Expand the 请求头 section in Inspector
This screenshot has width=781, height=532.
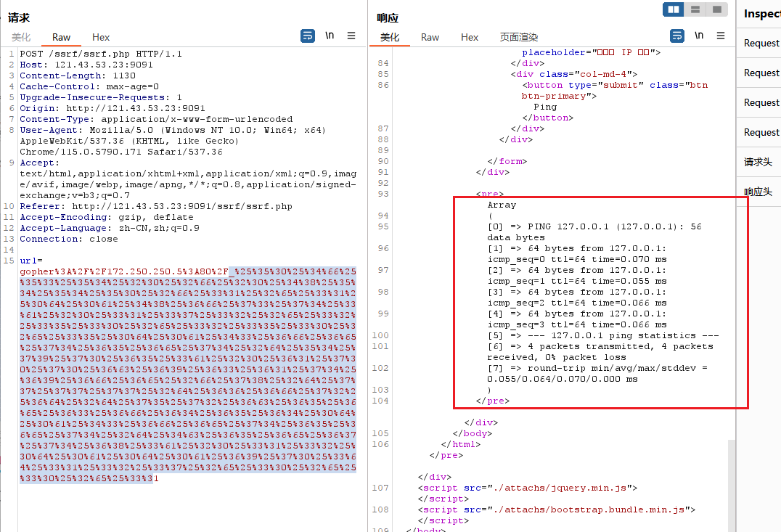758,162
